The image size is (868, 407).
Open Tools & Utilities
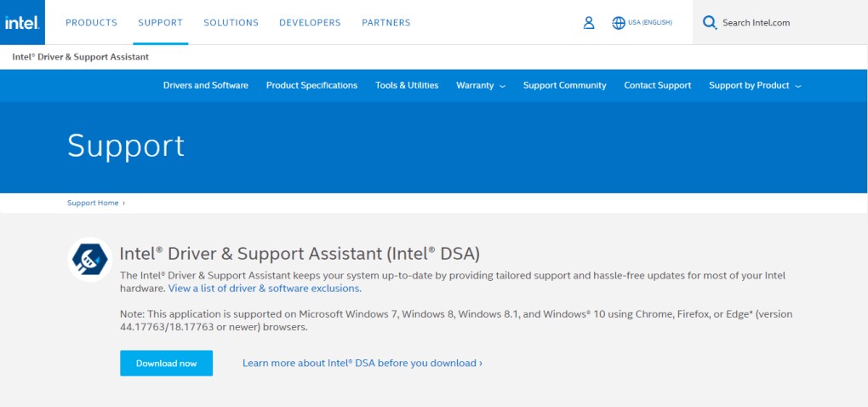tap(407, 85)
